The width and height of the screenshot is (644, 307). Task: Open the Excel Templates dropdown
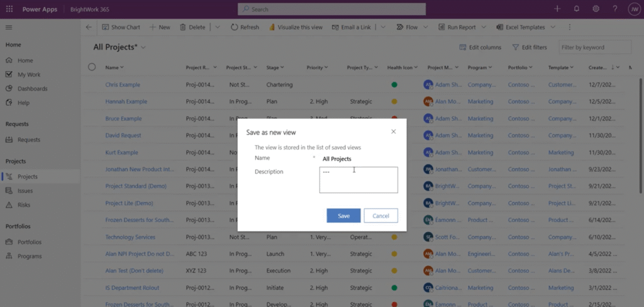(552, 28)
